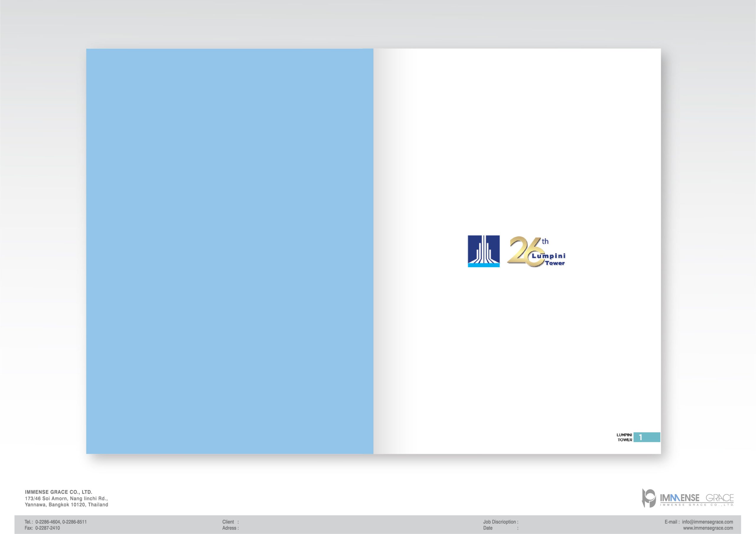This screenshot has height=534, width=756.
Task: Click the small 'th' superscript beside 26
Action: pyautogui.click(x=545, y=242)
